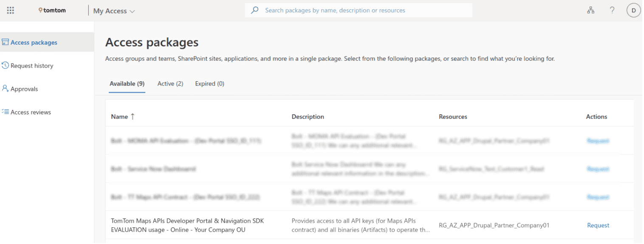
Task: Click the Approvals person icon
Action: [x=6, y=88]
